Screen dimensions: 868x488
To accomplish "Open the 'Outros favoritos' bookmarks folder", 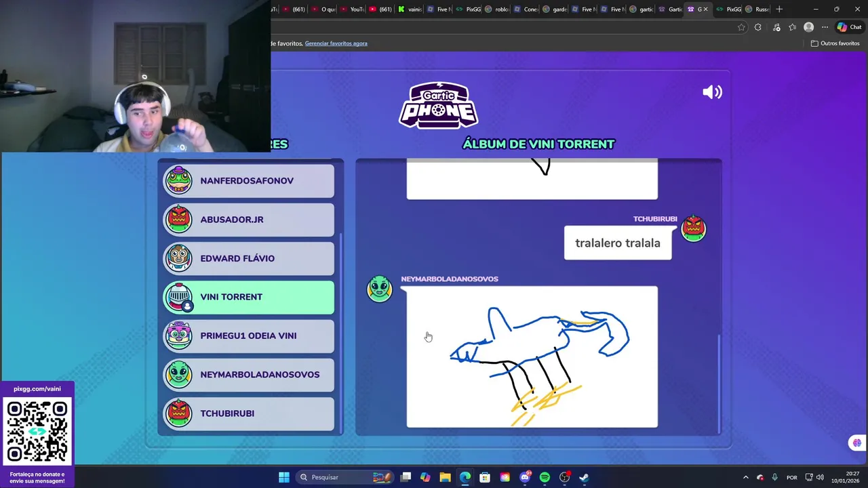I will pyautogui.click(x=835, y=43).
